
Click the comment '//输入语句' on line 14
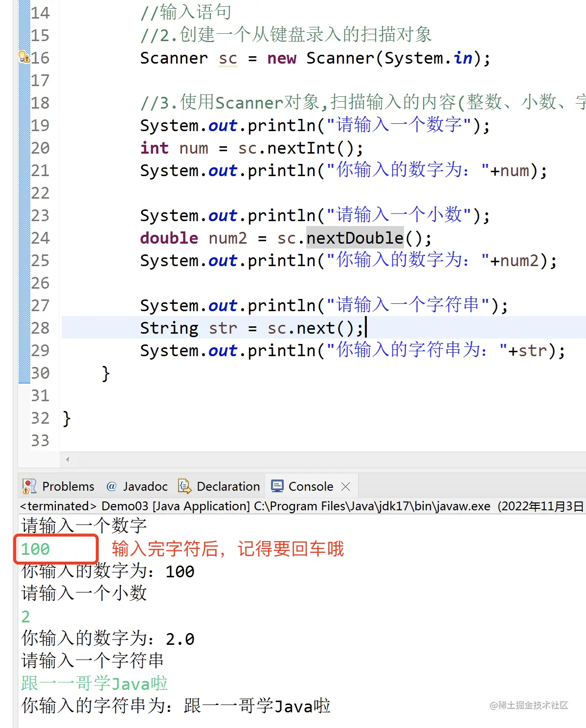click(x=186, y=13)
